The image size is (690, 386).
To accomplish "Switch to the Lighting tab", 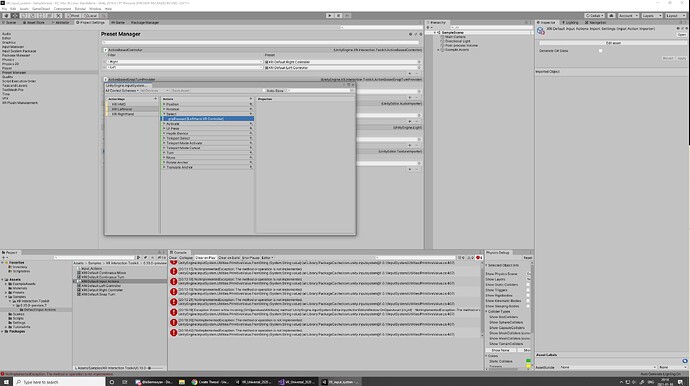I will [570, 22].
